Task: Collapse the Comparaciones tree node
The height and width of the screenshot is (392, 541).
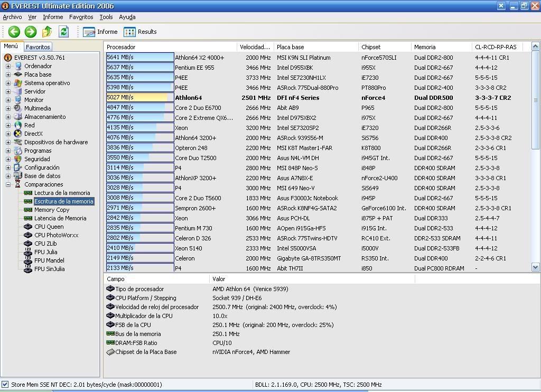Action: coord(8,184)
